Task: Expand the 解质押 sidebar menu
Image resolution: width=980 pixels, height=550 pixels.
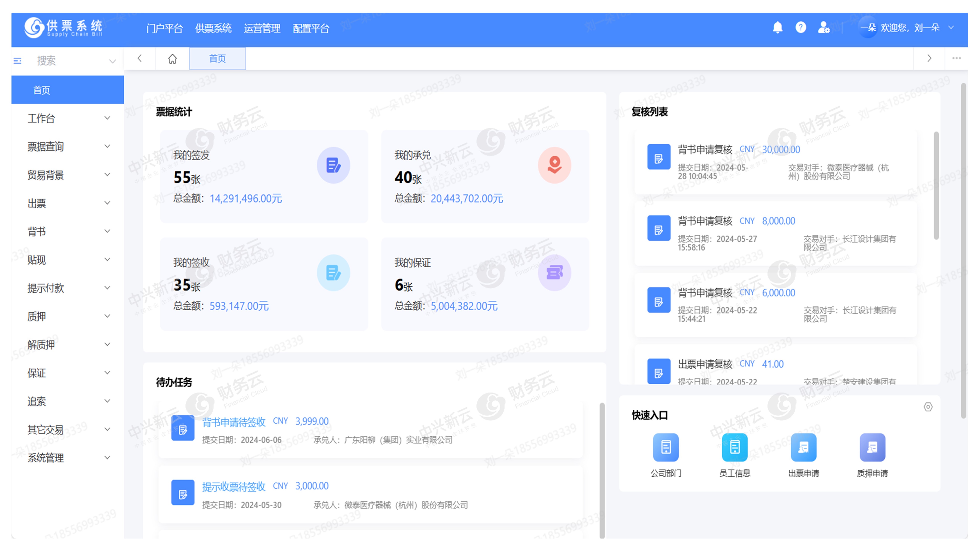Action: coord(68,345)
